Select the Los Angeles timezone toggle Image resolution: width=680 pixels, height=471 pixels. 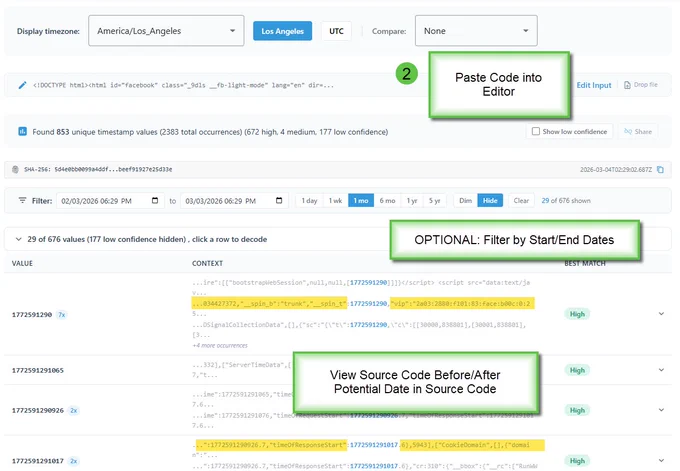coord(282,31)
